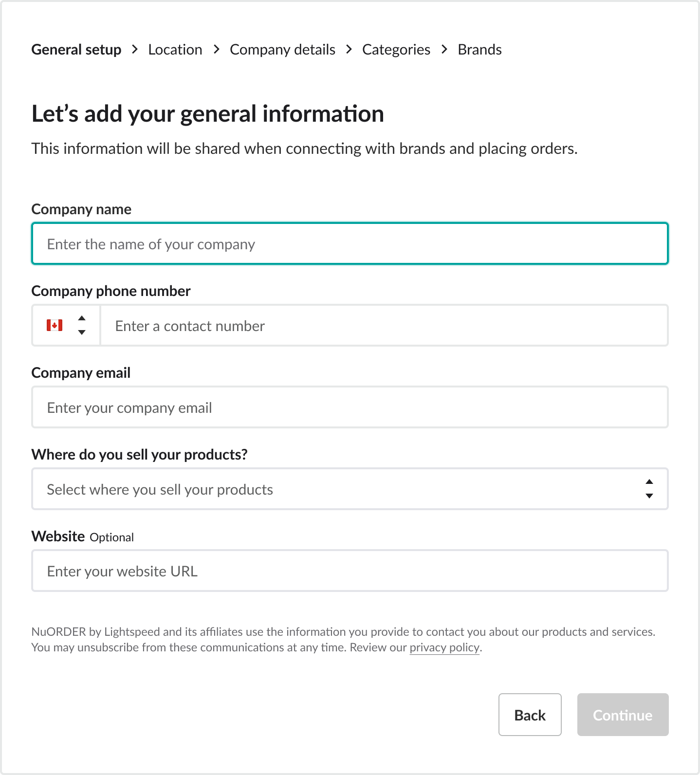The height and width of the screenshot is (775, 700).
Task: Select the Brands breadcrumb step
Action: pos(479,50)
